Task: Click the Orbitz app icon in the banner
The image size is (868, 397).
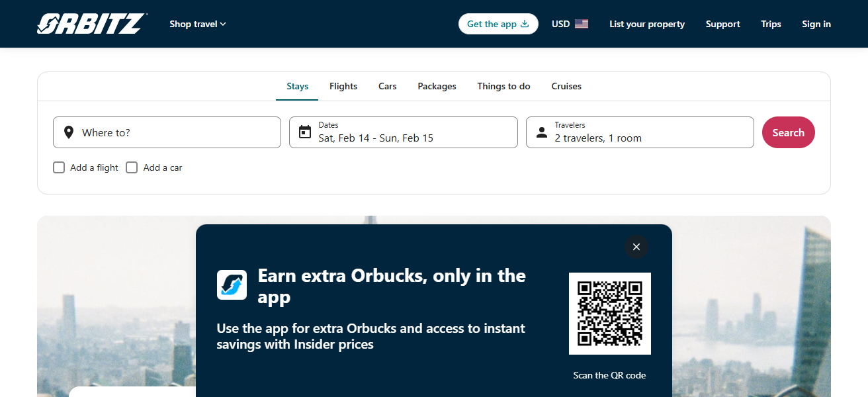Action: point(232,285)
